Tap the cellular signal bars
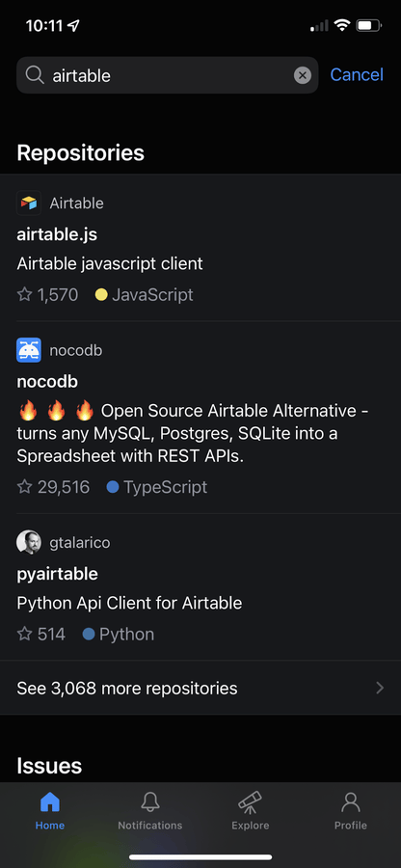 [319, 25]
